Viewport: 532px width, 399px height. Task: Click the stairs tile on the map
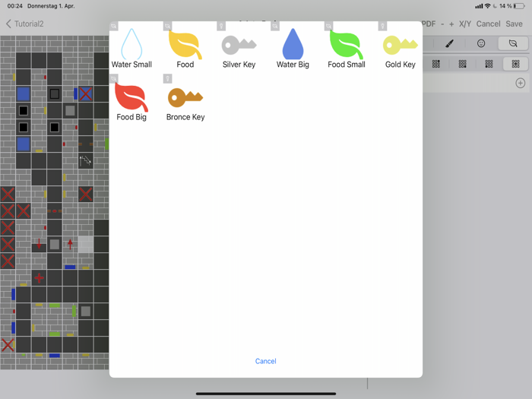click(x=85, y=160)
